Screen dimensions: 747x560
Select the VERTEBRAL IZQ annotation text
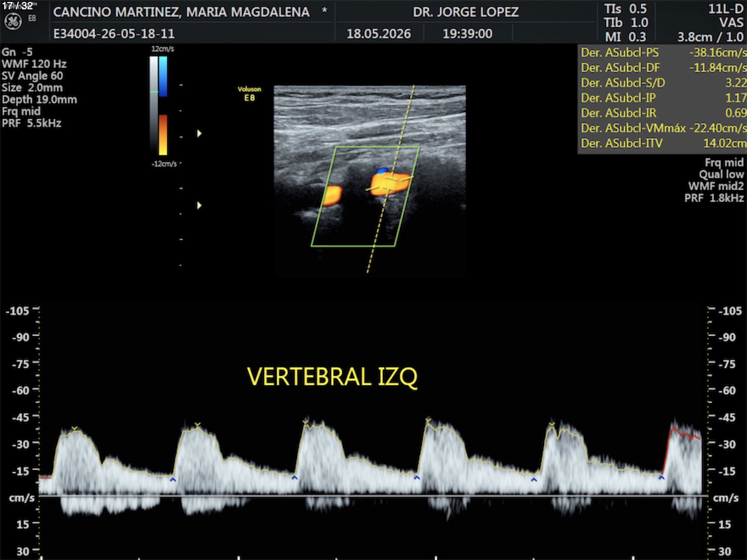point(332,376)
